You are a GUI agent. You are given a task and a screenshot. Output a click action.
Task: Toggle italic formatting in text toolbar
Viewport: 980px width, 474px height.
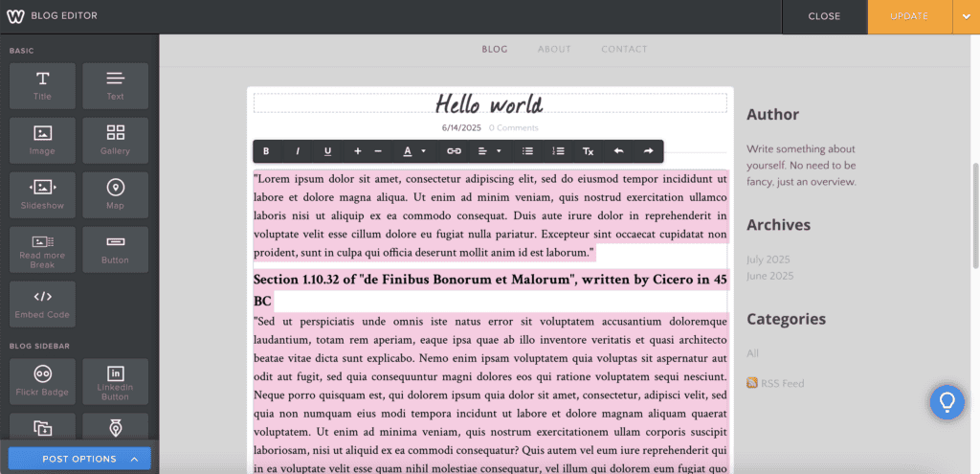(x=298, y=151)
